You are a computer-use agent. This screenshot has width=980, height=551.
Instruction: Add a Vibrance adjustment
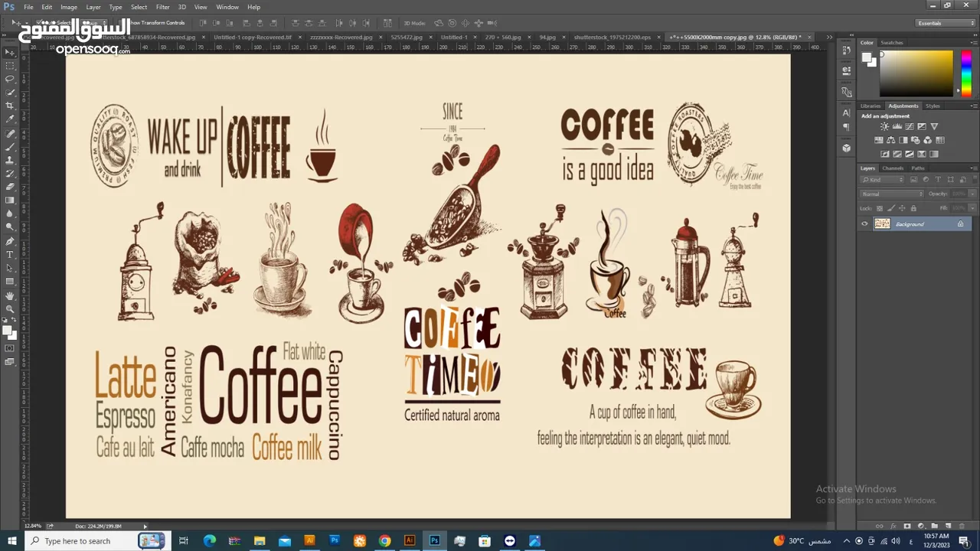pos(934,126)
